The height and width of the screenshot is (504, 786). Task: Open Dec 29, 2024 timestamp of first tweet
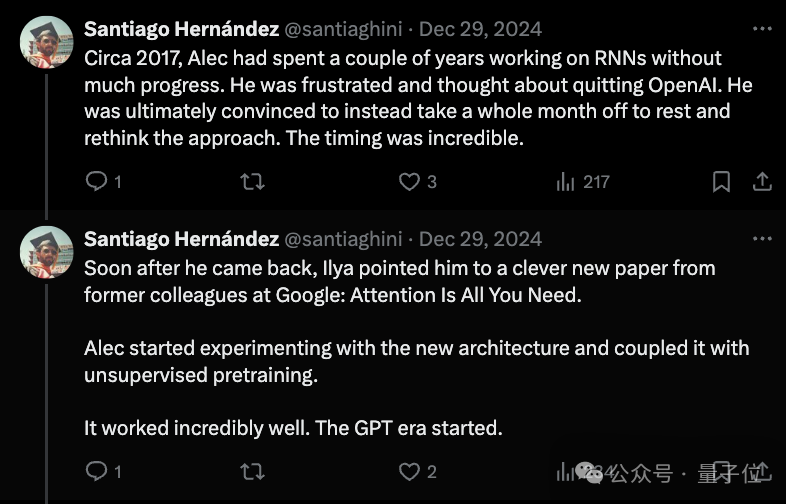click(x=480, y=29)
